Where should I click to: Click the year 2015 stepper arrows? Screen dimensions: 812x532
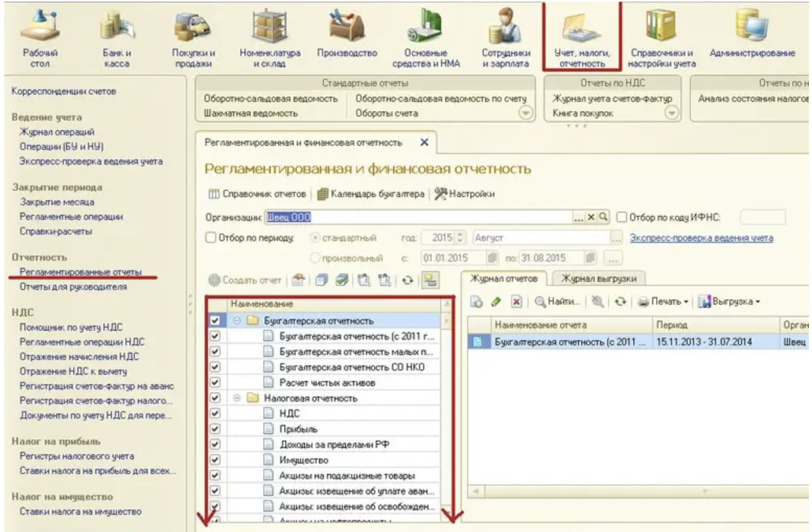click(x=460, y=238)
